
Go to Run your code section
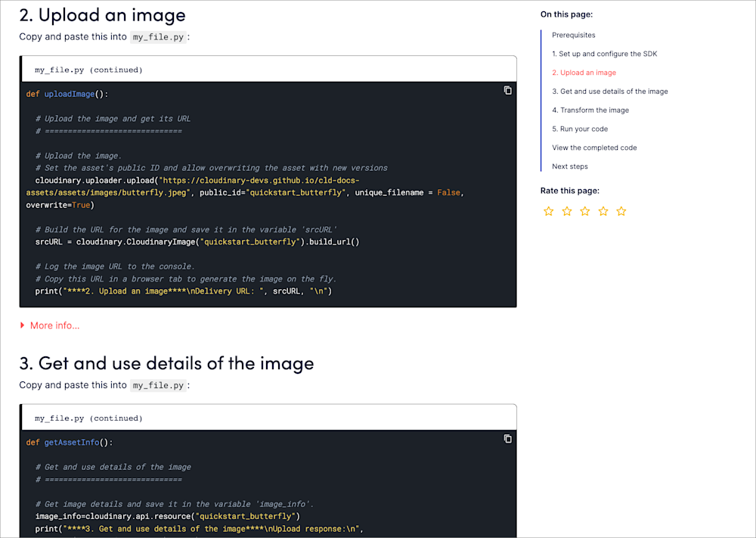tap(580, 129)
